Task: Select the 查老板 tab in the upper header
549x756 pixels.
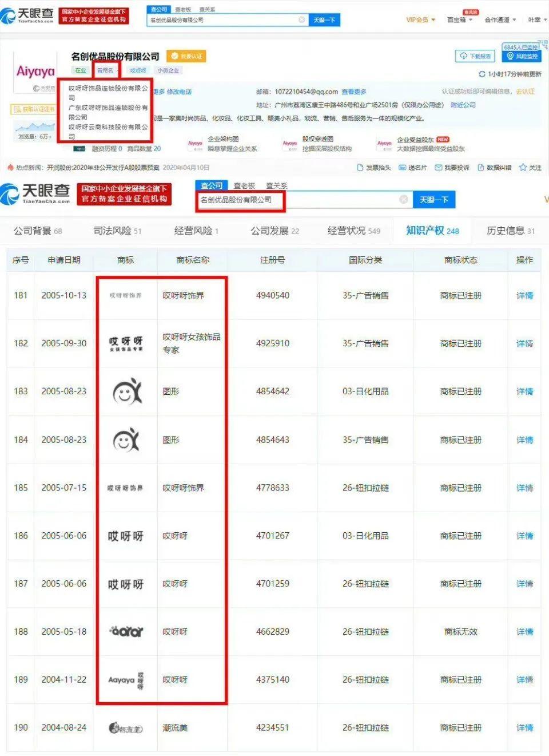Action: [x=183, y=10]
